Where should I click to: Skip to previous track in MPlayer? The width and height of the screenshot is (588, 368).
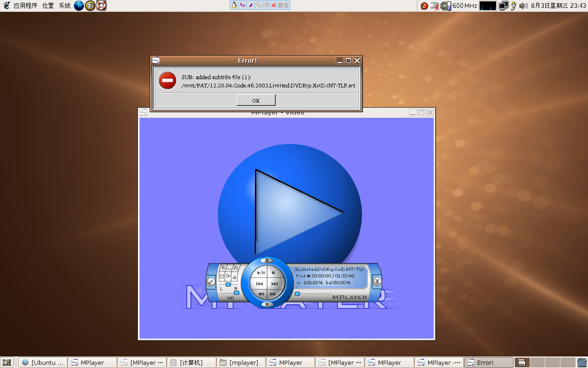point(260,284)
